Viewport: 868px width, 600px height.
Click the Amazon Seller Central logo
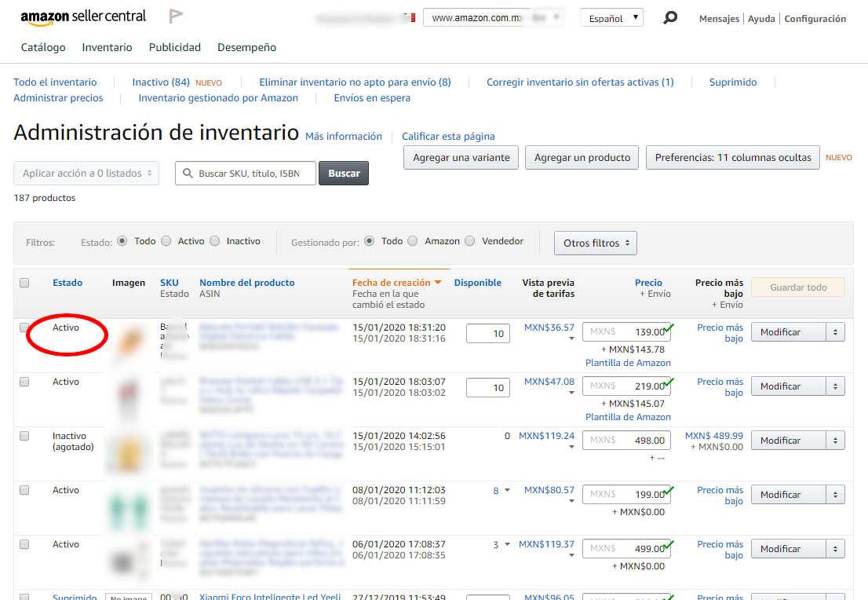point(83,16)
